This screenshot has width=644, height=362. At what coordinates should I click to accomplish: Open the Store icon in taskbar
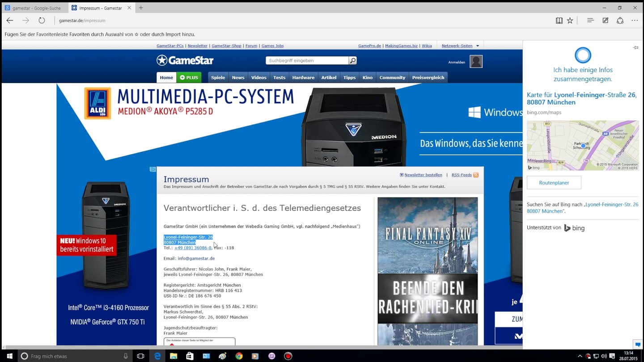190,356
